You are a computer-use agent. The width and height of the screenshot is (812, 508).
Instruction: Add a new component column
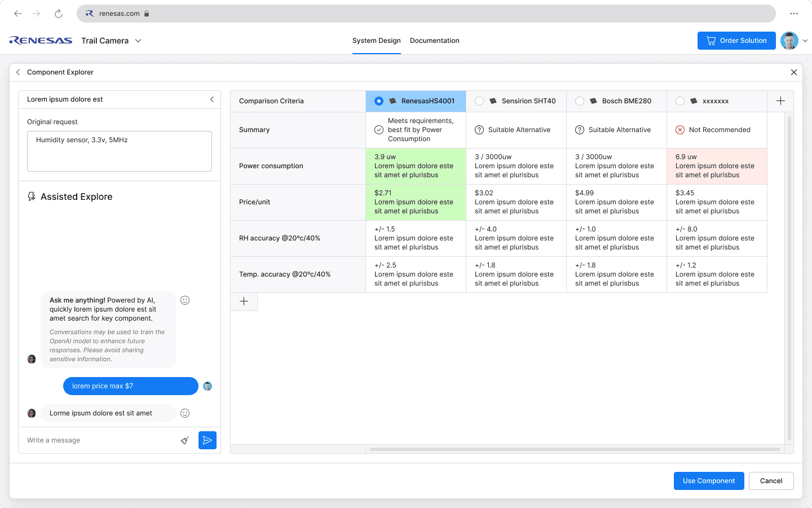click(780, 101)
